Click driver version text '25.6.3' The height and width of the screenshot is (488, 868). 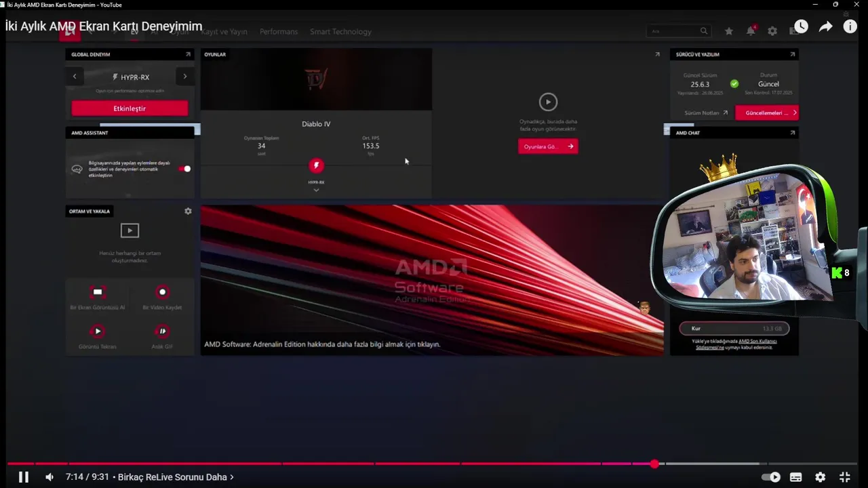click(x=700, y=85)
